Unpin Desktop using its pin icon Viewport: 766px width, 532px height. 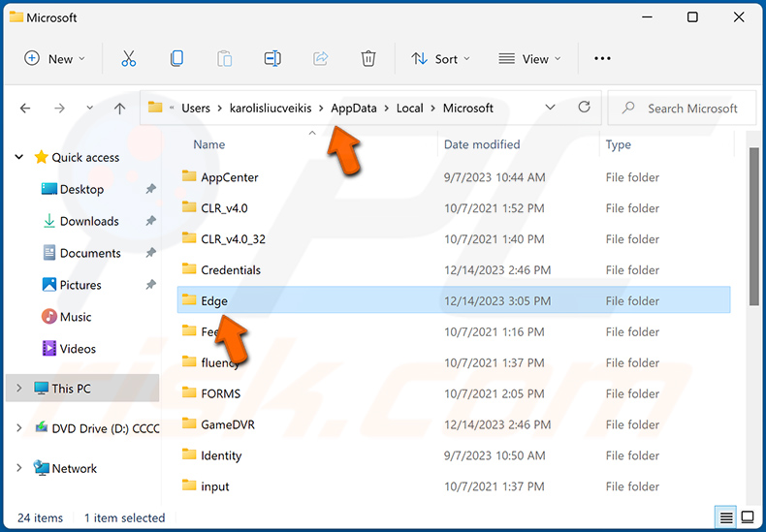coord(151,189)
